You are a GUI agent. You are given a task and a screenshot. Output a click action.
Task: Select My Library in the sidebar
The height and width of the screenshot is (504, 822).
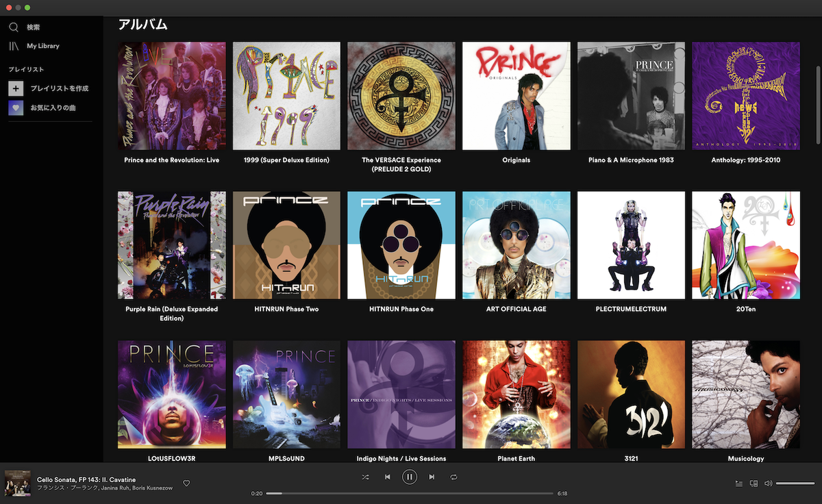point(43,46)
